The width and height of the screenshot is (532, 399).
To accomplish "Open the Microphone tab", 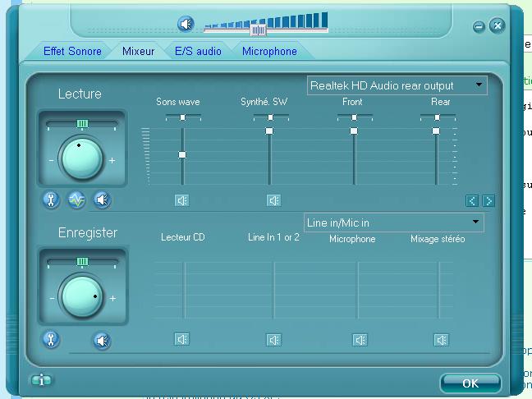I will (x=269, y=51).
